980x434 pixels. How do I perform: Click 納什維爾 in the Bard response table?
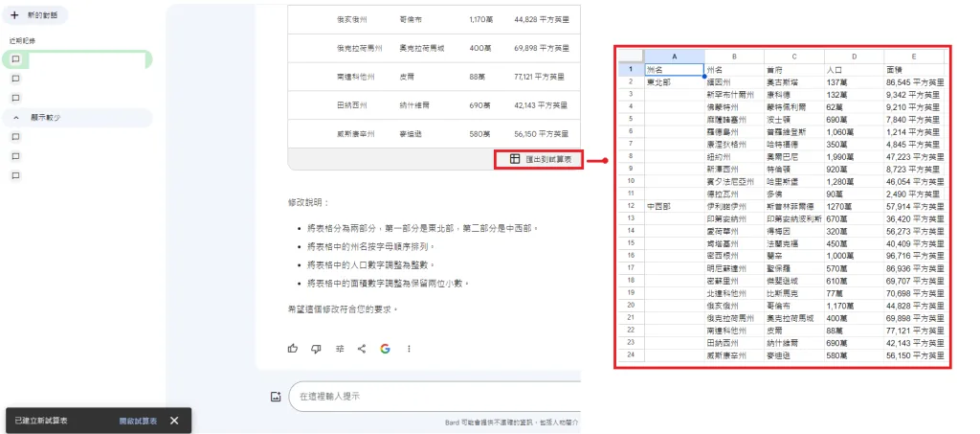tap(413, 105)
